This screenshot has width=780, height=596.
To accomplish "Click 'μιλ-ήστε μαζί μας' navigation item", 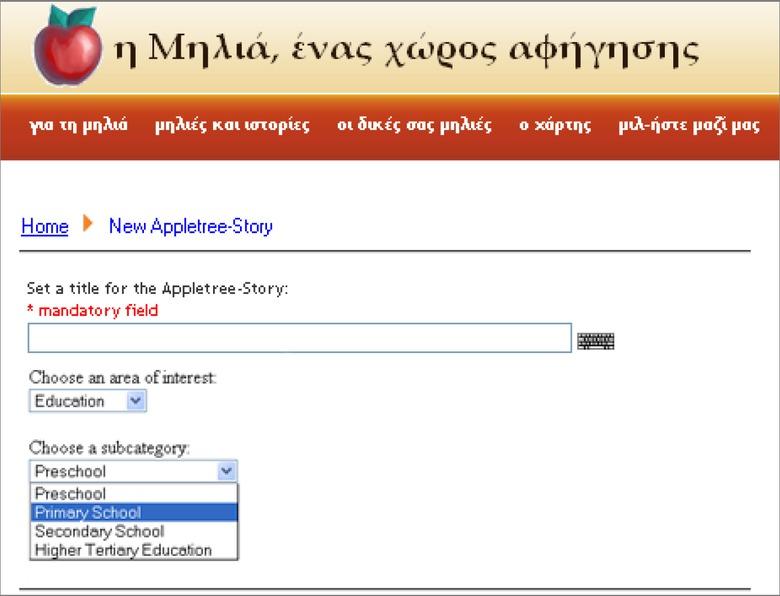I will (688, 125).
